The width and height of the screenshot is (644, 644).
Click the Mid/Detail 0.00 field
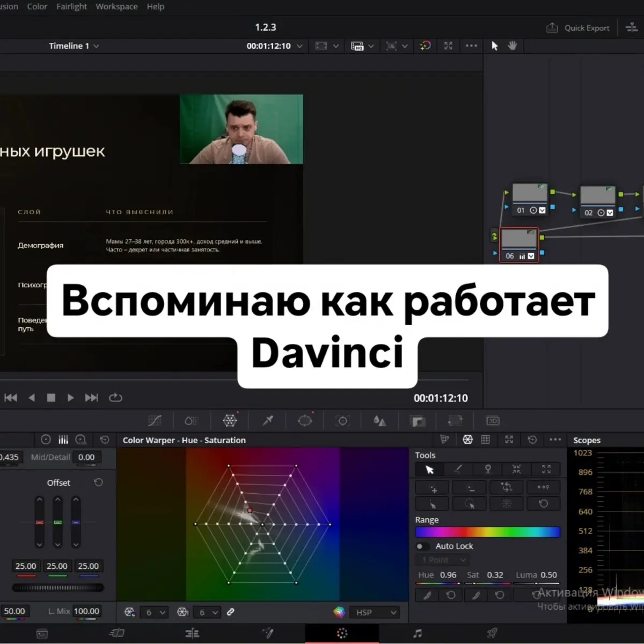86,457
